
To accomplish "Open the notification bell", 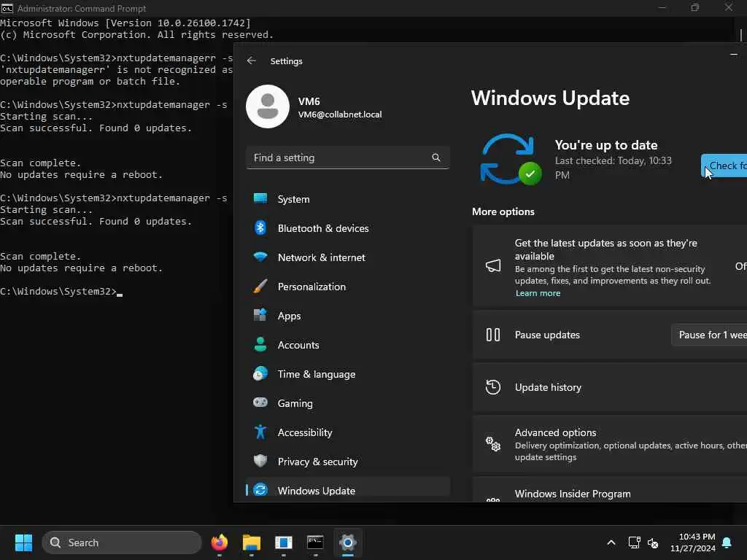I will pos(727,542).
